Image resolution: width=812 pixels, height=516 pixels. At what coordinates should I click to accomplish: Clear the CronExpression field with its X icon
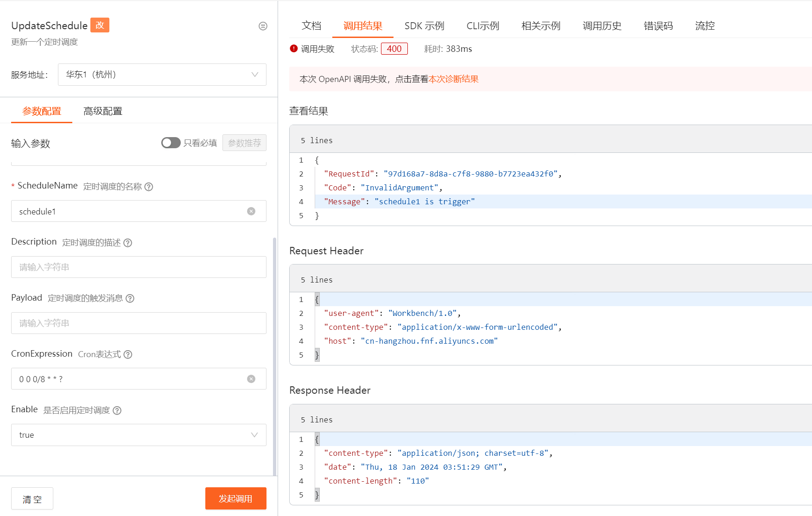point(251,379)
